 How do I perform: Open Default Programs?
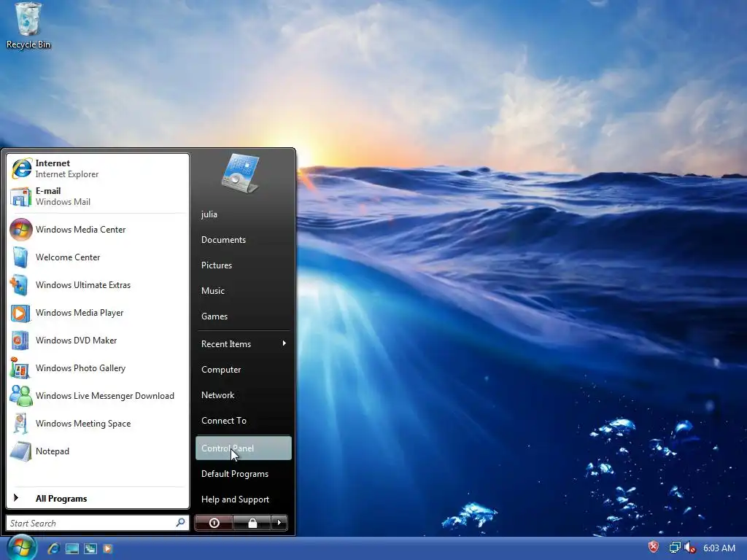point(244,474)
